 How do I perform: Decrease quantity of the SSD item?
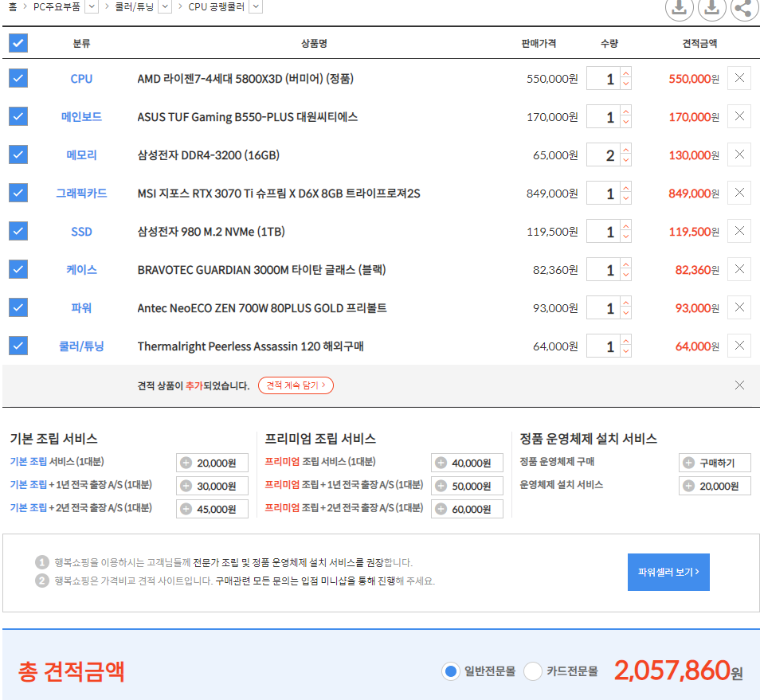625,237
